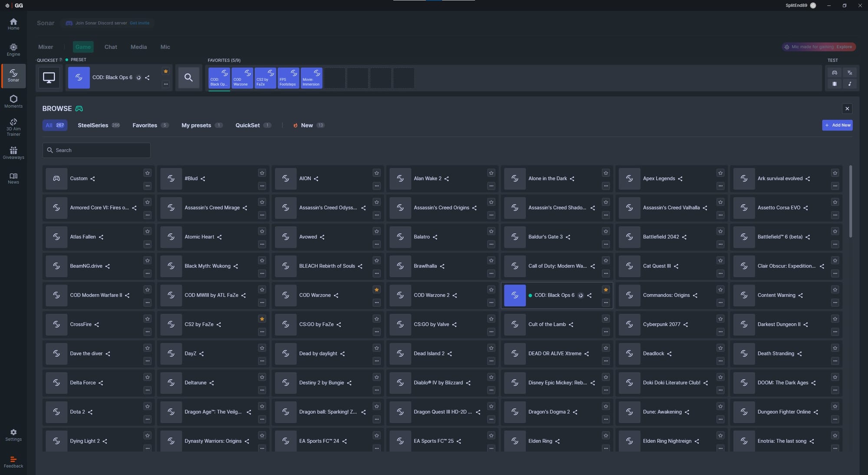This screenshot has height=475, width=868.
Task: Open the Moments sidebar section
Action: point(13,102)
